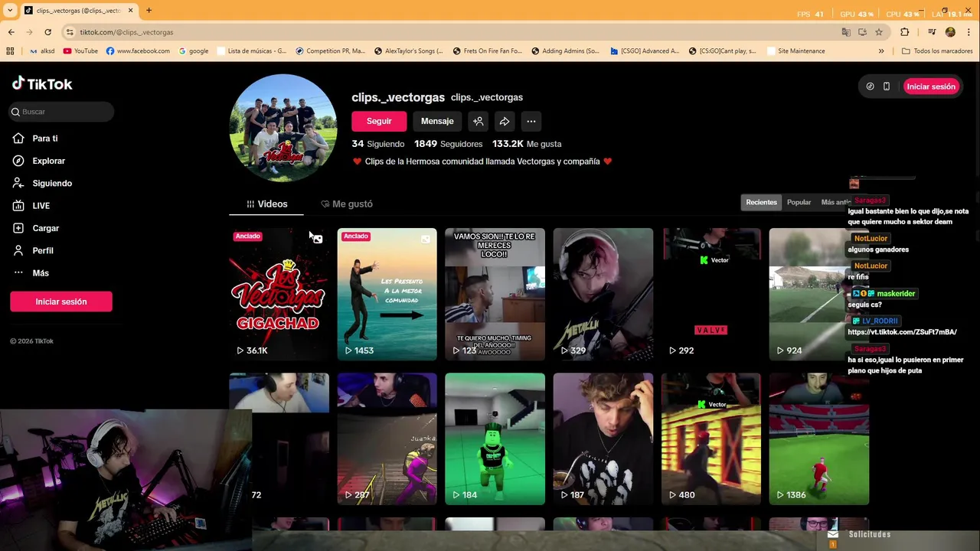
Task: Click sidebar Iniciar sesión button
Action: (x=61, y=302)
